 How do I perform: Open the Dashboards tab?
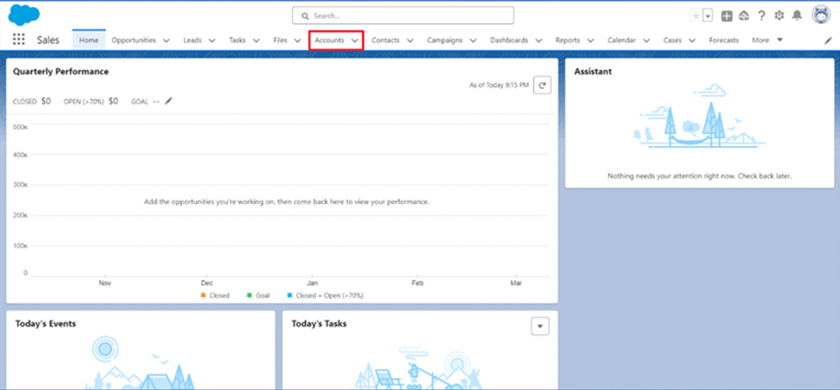point(509,40)
